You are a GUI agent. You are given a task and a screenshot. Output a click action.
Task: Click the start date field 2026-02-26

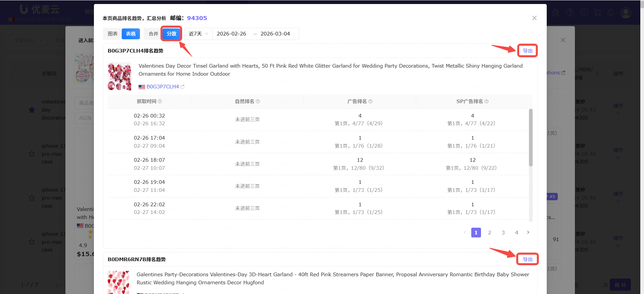click(231, 34)
